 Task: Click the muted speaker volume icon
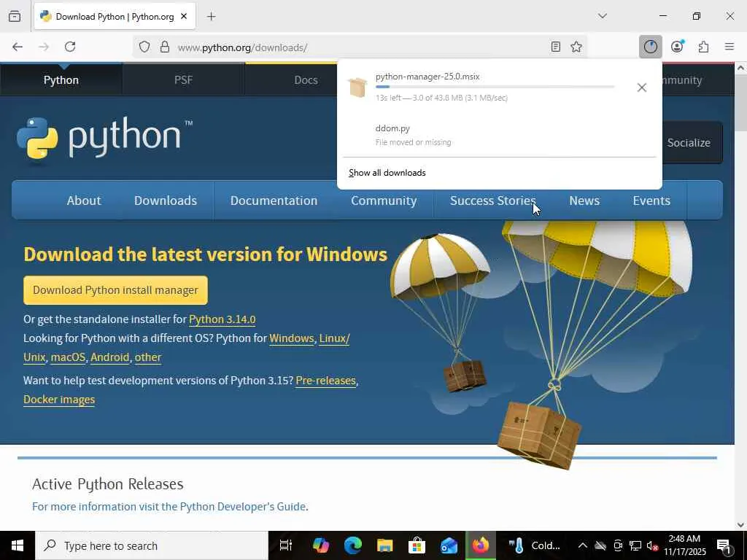click(652, 545)
